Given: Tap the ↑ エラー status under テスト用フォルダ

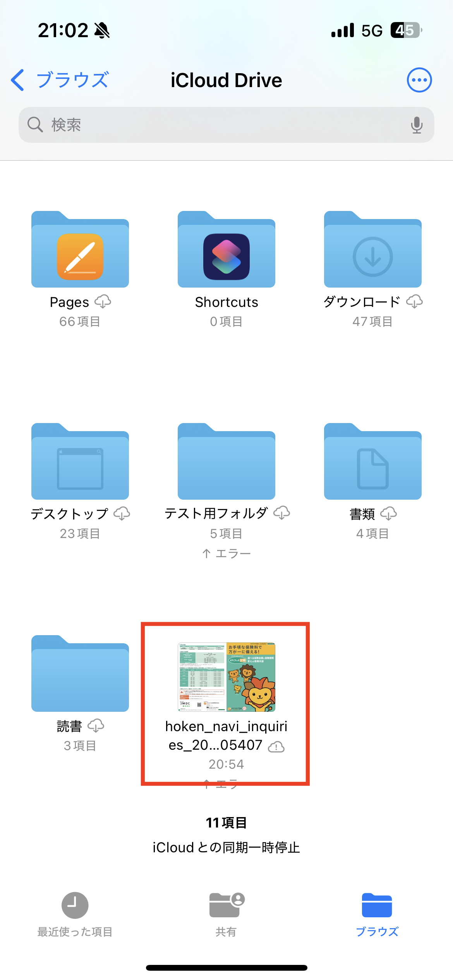Looking at the screenshot, I should coord(226,553).
